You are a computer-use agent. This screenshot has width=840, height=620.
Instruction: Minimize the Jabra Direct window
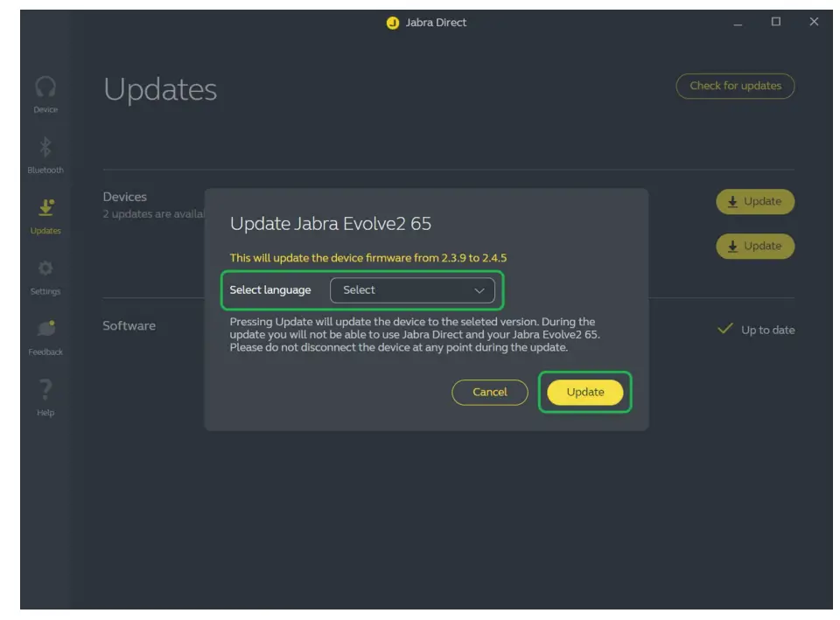coord(739,21)
